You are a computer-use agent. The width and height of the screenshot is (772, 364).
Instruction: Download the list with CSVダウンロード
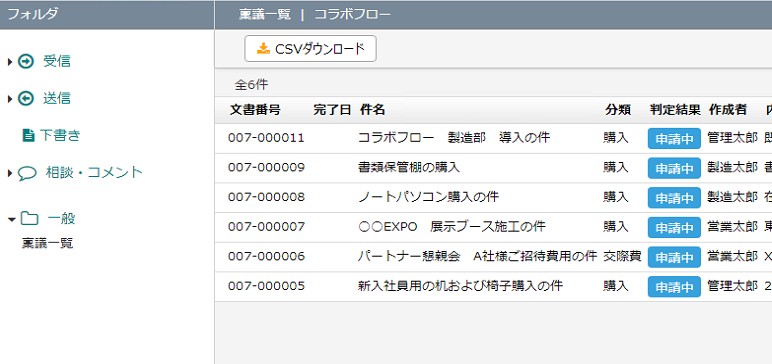[311, 48]
